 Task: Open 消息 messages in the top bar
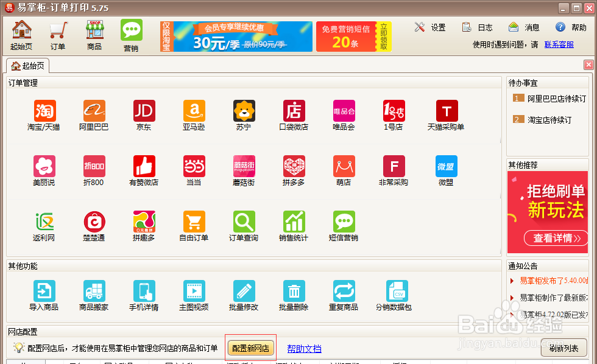point(524,27)
